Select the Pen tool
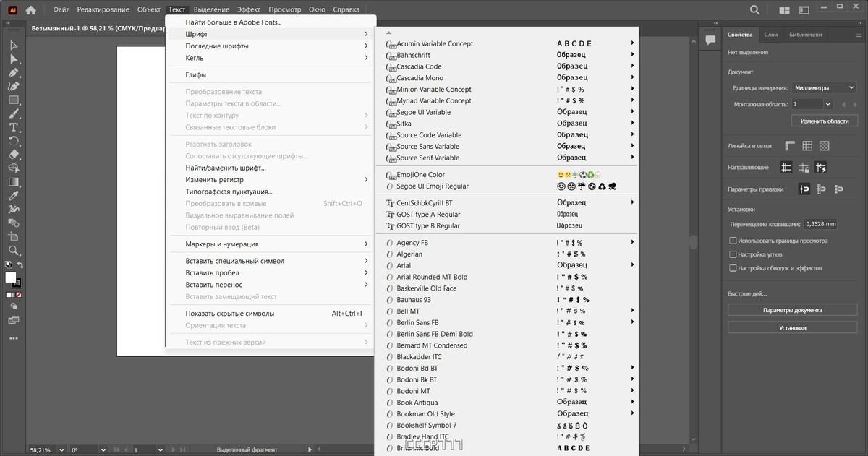Screen dimensions: 868x456 pyautogui.click(x=13, y=72)
